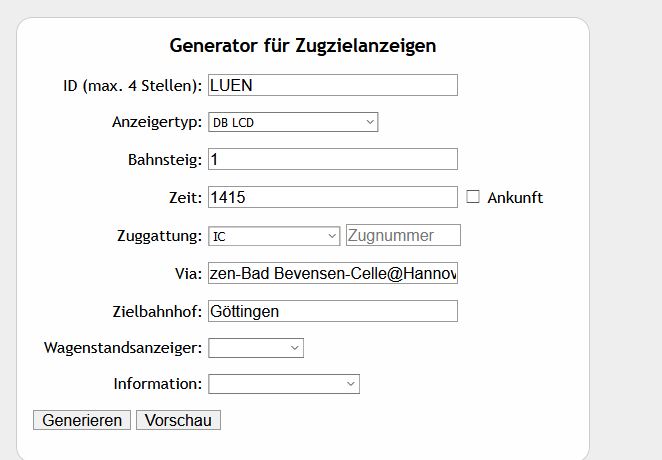Focus the Via stations text field
Viewport: 662px width, 460px height.
332,273
